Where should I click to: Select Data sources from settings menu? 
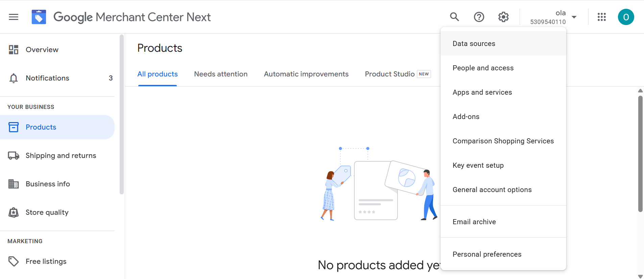coord(503,44)
